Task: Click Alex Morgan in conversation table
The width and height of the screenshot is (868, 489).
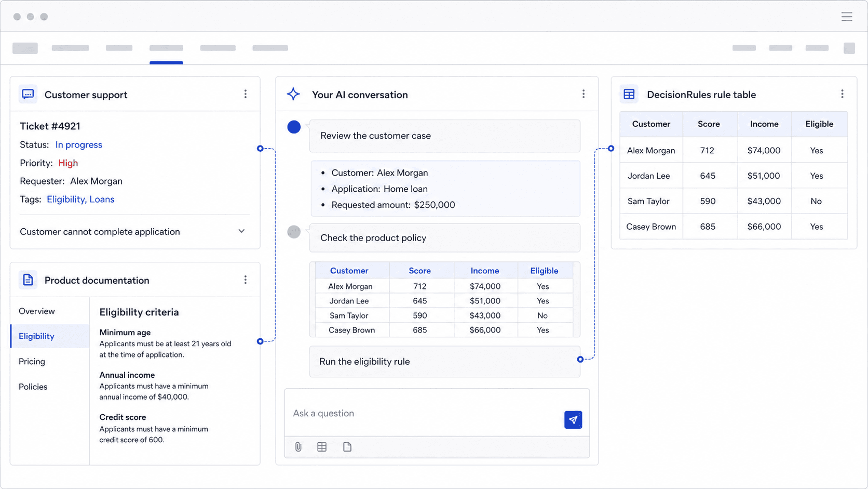Action: [x=350, y=286]
